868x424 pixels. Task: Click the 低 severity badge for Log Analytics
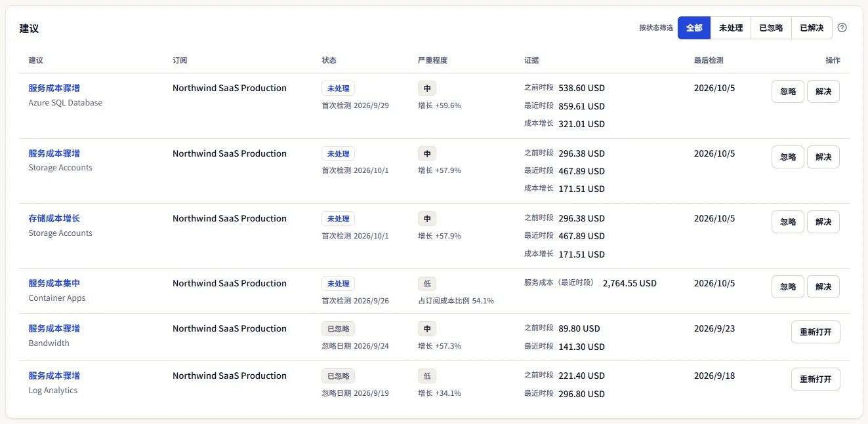click(427, 376)
